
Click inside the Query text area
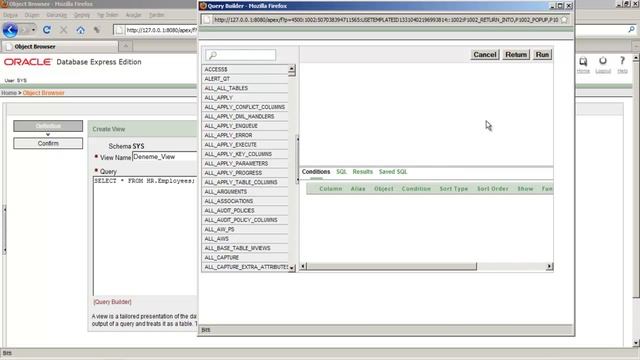(145, 236)
